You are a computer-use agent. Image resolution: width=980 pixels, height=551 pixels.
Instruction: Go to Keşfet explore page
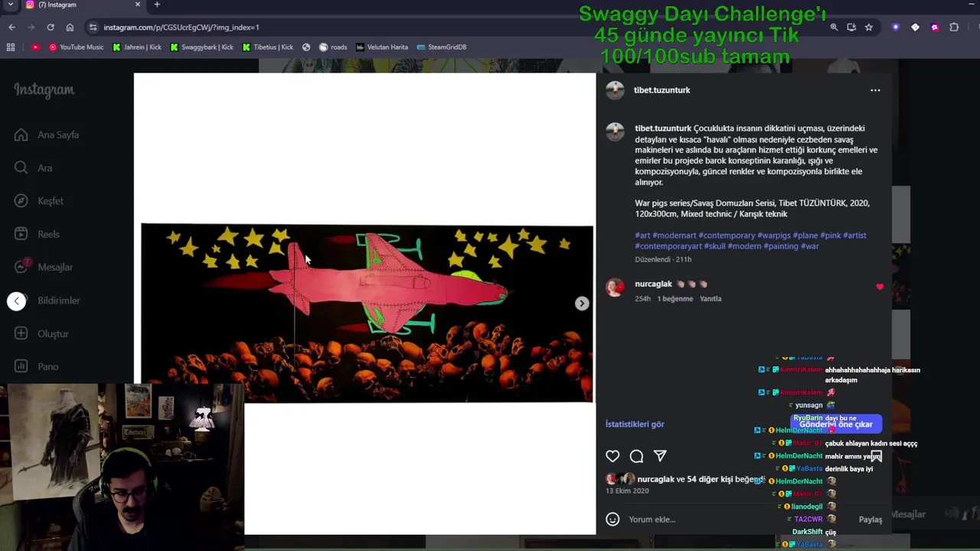39,201
